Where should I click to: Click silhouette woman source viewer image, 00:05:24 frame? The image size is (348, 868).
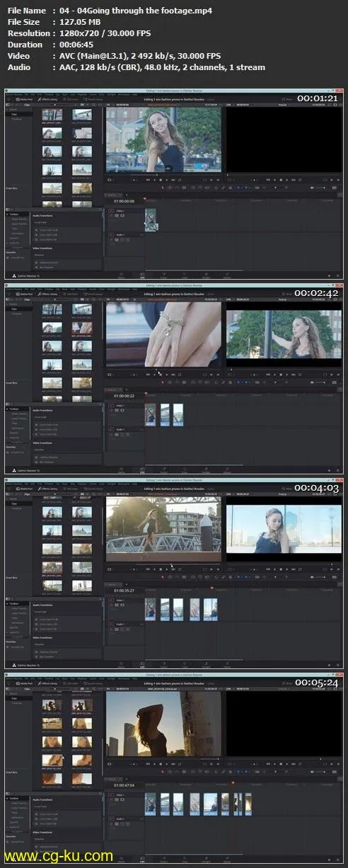click(163, 722)
